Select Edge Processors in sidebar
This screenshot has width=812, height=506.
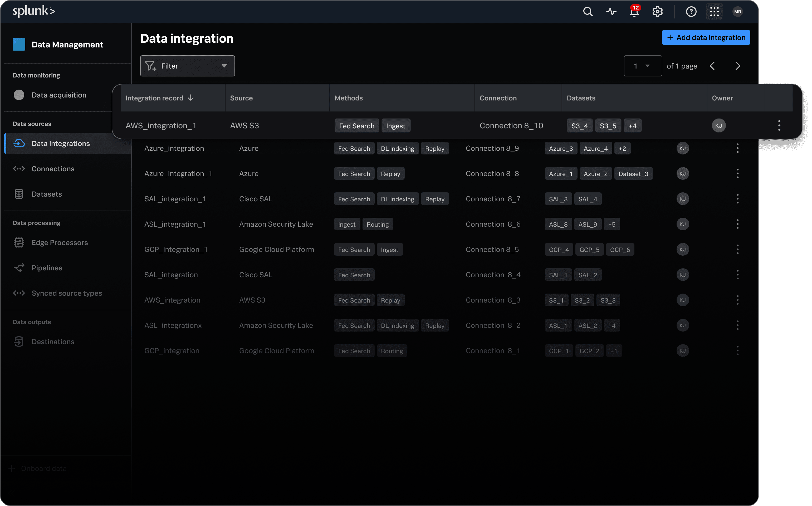pyautogui.click(x=60, y=243)
